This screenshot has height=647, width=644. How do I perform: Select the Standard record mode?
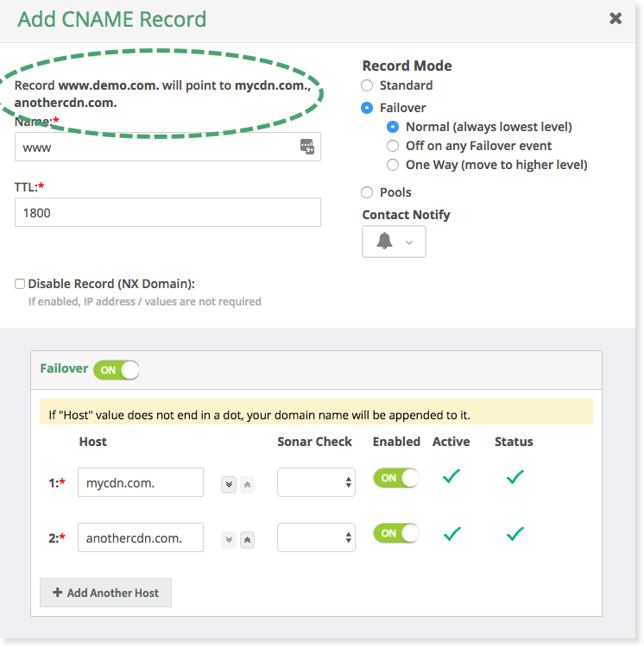point(367,85)
